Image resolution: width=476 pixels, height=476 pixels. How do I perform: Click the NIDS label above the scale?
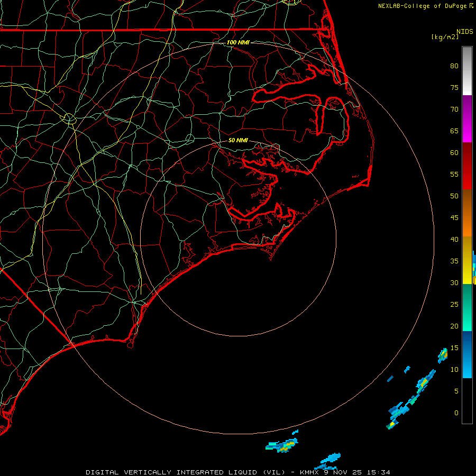[464, 32]
